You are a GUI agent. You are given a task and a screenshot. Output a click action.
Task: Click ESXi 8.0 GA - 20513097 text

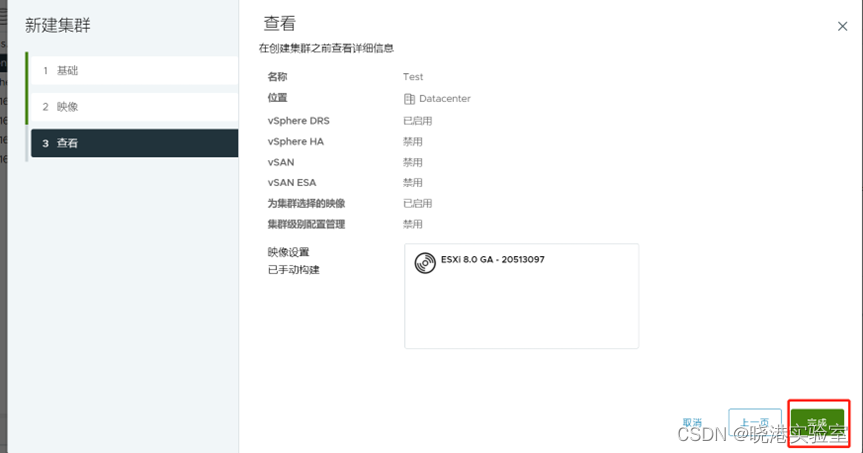pos(493,259)
